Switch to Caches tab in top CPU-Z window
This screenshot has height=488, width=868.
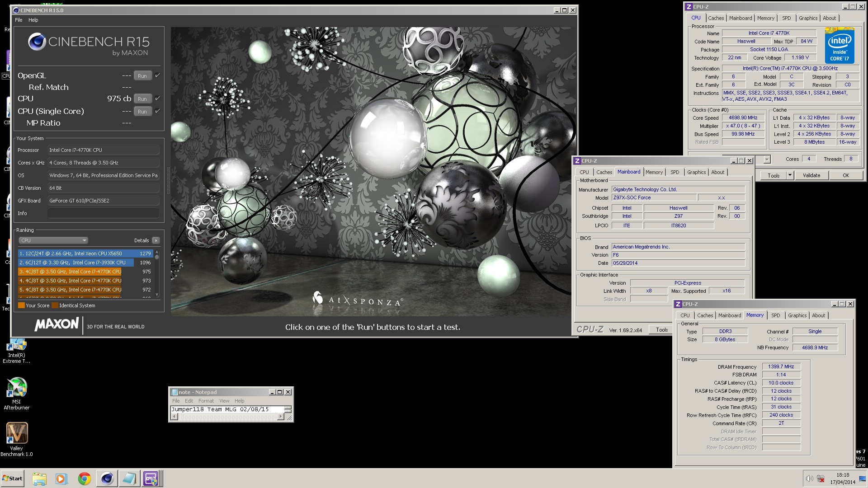pyautogui.click(x=716, y=18)
